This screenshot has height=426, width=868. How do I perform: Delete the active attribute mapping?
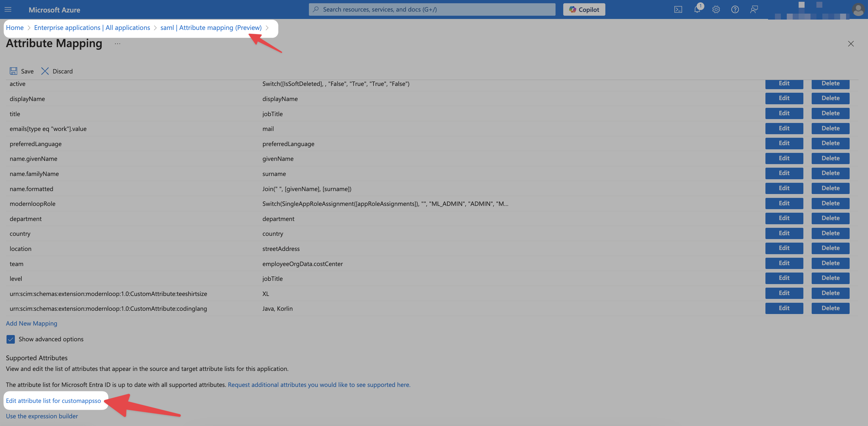(x=830, y=84)
